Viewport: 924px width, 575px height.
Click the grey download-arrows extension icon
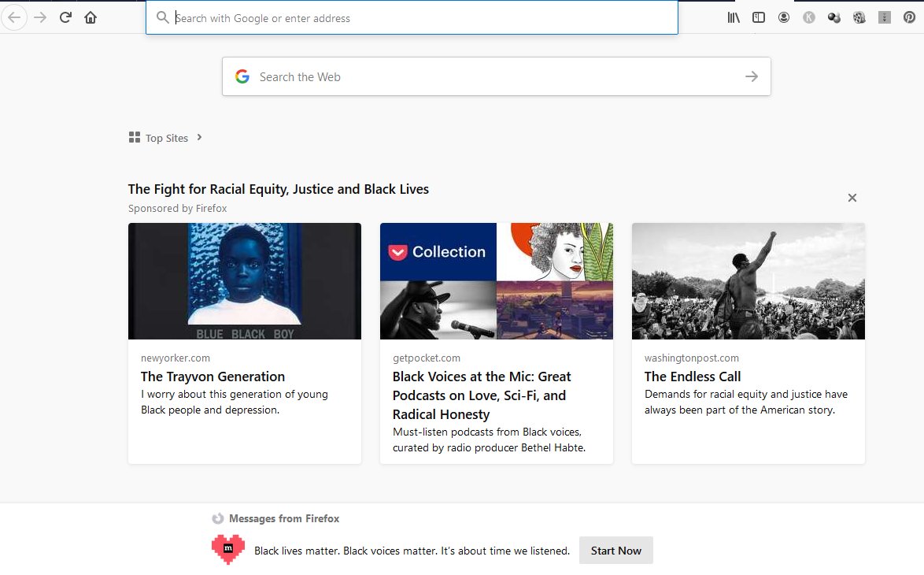(885, 17)
